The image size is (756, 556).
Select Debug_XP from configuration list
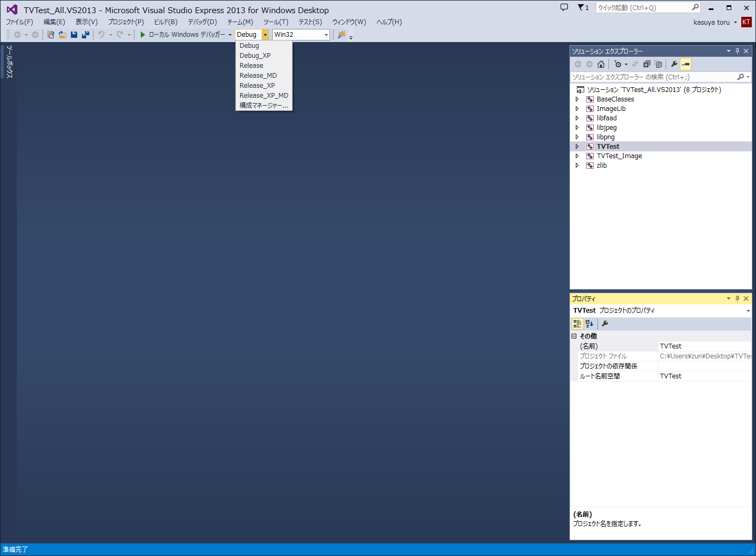(x=264, y=56)
